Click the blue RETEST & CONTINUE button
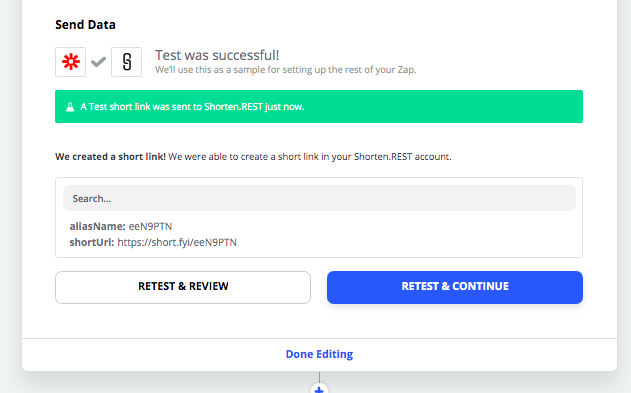 (455, 287)
